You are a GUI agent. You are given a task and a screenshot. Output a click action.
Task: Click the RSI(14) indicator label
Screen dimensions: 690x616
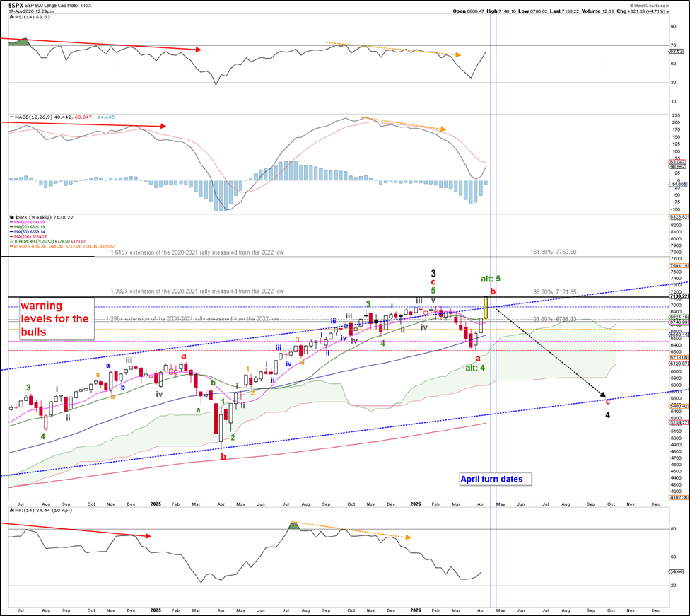pyautogui.click(x=30, y=17)
